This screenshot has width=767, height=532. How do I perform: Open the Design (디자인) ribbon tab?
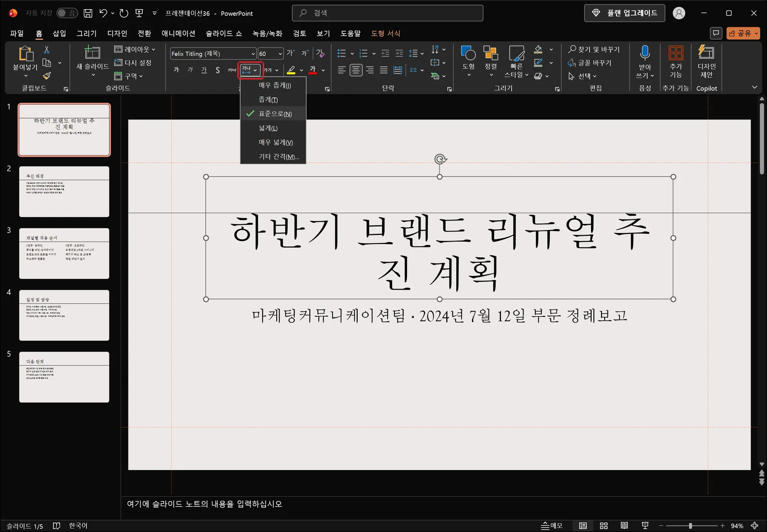coord(117,33)
